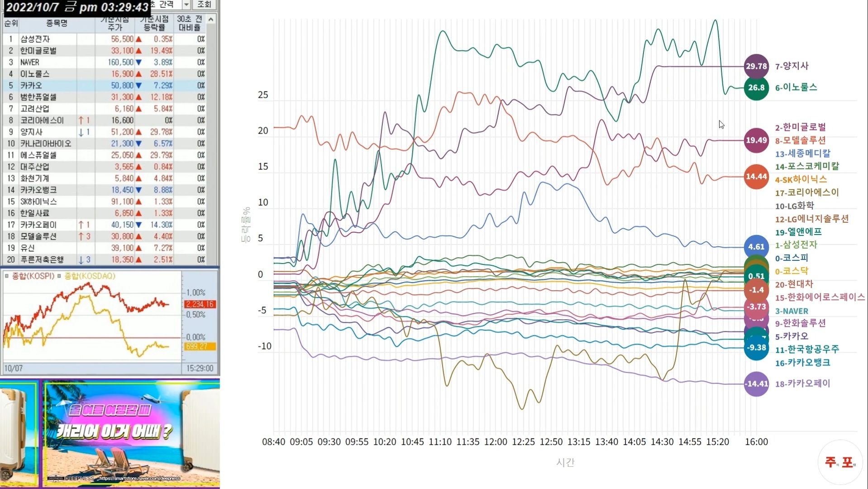Click the 26.8 green value bubble
Viewport: 868px width, 489px height.
point(756,88)
